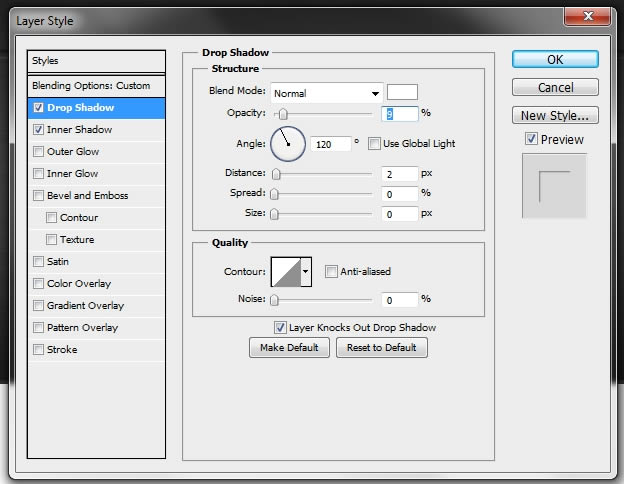Click the Size slider handle
The height and width of the screenshot is (484, 624).
[x=274, y=214]
